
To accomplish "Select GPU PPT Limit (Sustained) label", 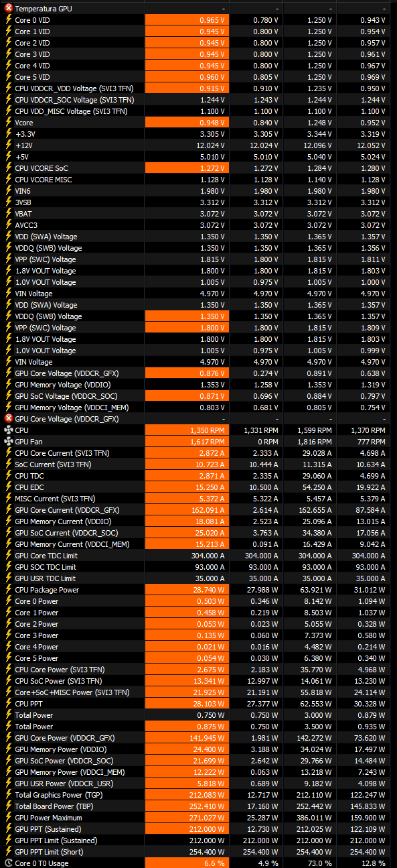I will pyautogui.click(x=56, y=841).
